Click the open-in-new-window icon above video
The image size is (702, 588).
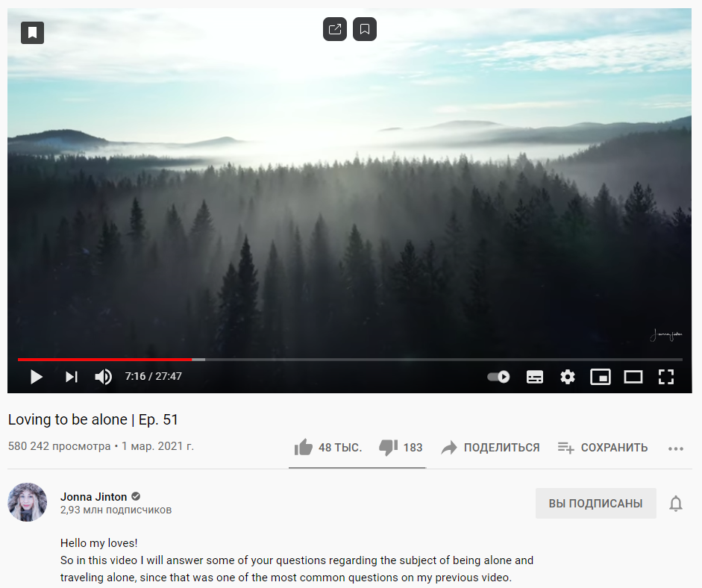click(x=335, y=29)
